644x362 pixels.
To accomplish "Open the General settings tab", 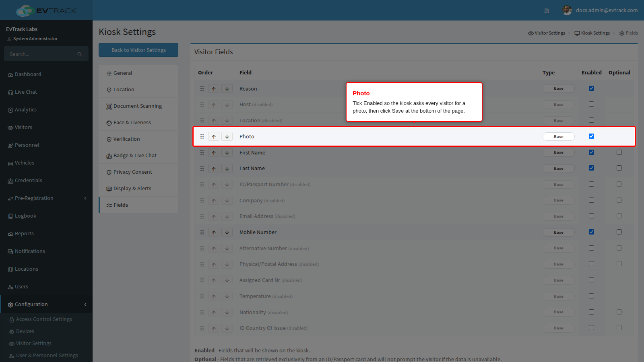I will click(138, 73).
